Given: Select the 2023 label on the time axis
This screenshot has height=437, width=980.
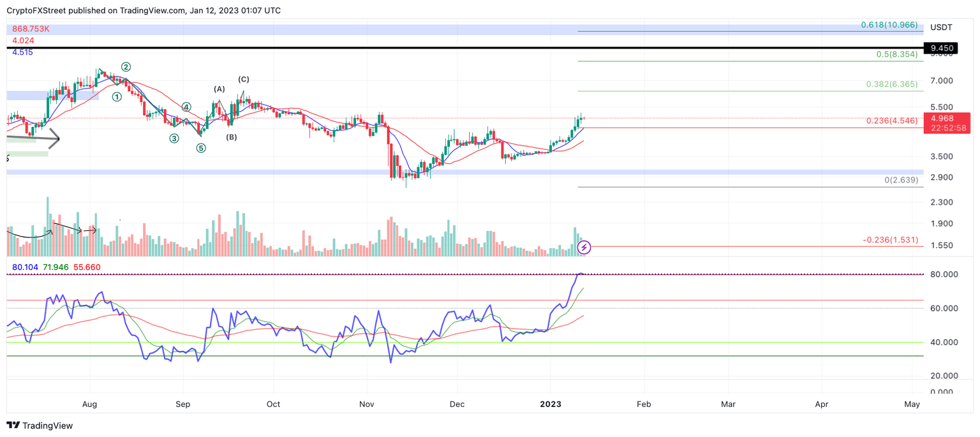Looking at the screenshot, I should point(551,404).
